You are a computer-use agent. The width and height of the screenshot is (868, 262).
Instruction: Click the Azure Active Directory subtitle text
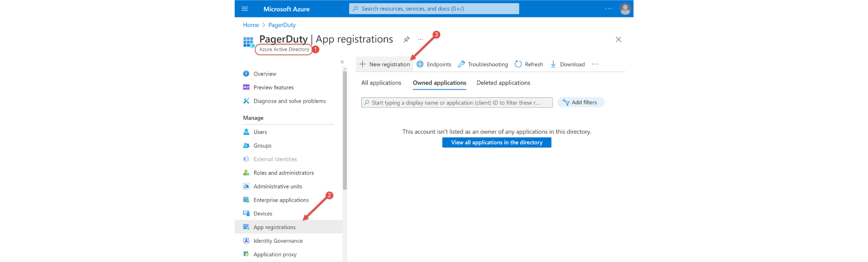284,49
